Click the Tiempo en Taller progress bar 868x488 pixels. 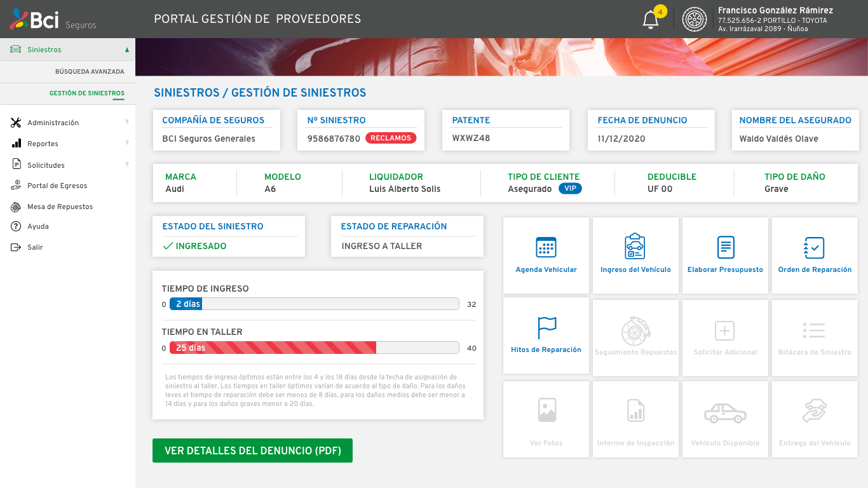(314, 348)
